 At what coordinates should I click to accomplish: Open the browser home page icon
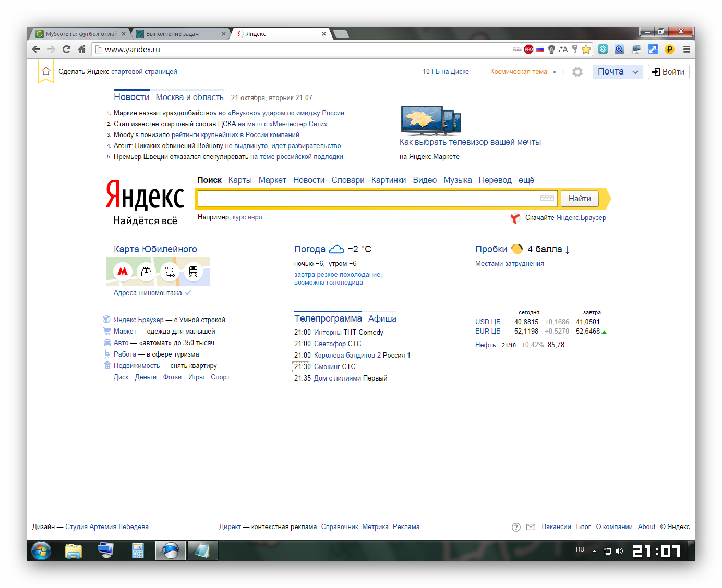[x=81, y=49]
